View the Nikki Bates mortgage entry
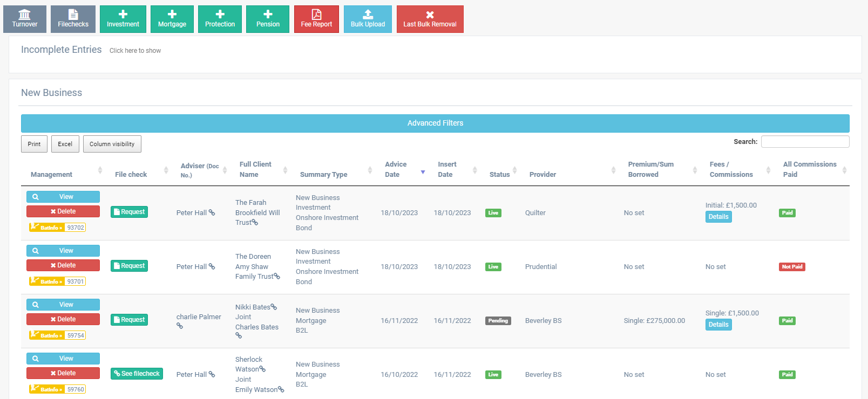 (x=63, y=305)
